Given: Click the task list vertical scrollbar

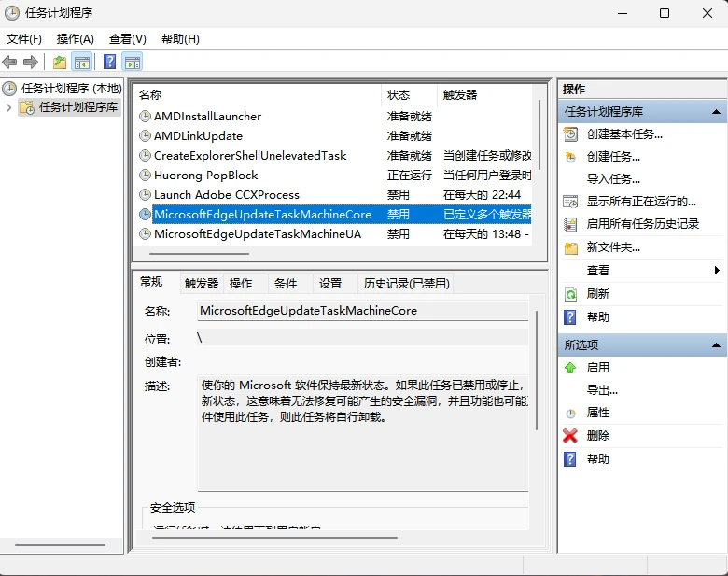Looking at the screenshot, I should point(539,134).
